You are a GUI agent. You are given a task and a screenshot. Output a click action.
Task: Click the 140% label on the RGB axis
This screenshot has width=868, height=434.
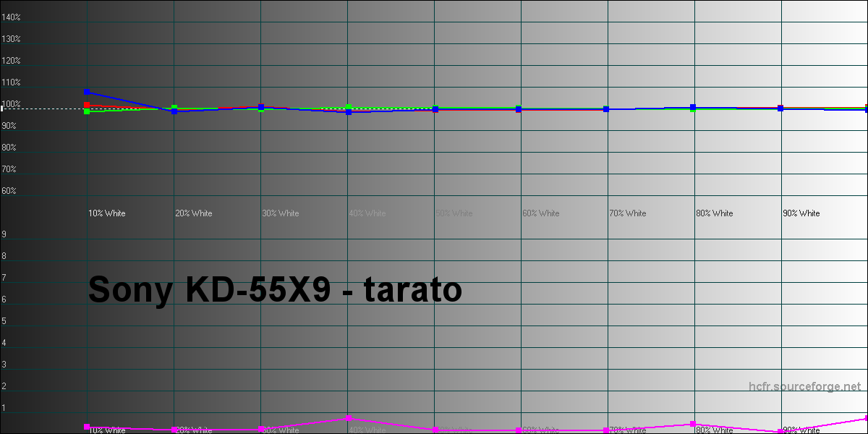coord(11,17)
